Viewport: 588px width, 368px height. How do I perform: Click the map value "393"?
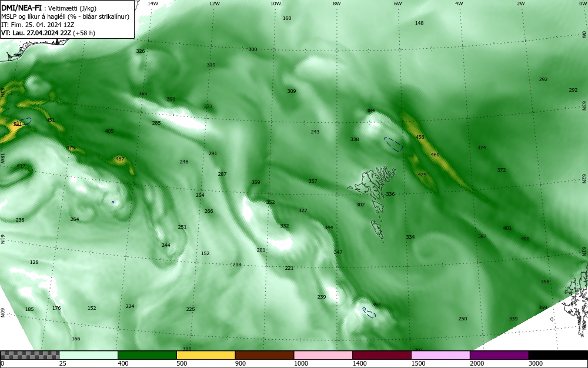tap(376, 305)
